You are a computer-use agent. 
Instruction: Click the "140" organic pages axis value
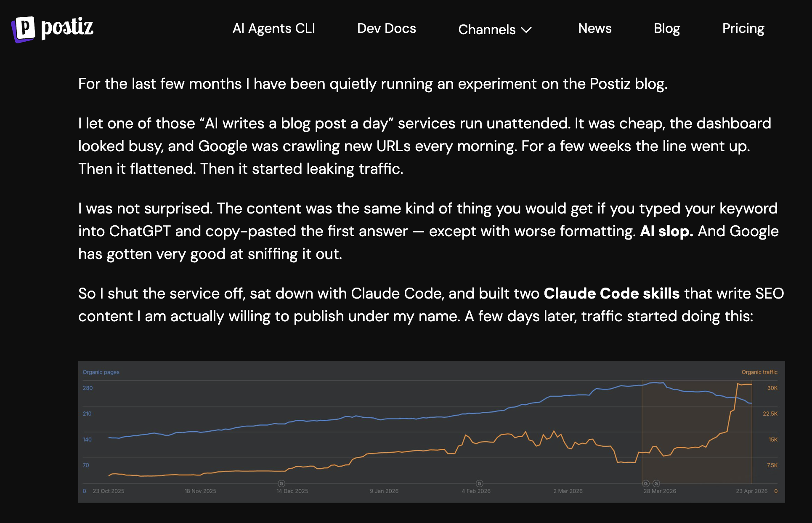[x=87, y=440]
